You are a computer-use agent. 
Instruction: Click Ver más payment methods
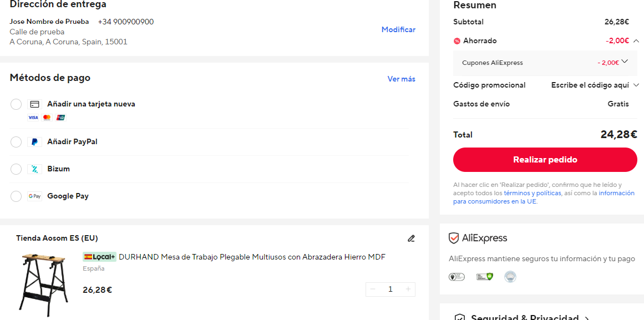(401, 79)
